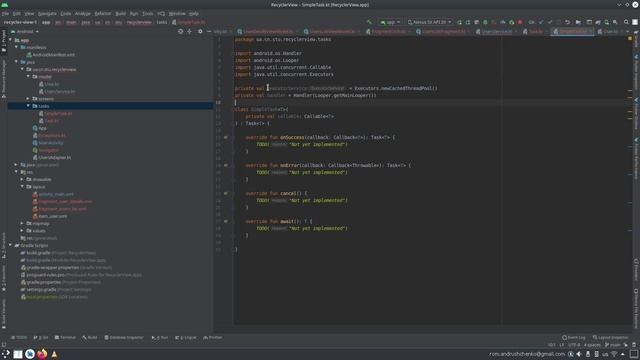640x360 pixels.
Task: Open the File menu
Action: pos(5,13)
